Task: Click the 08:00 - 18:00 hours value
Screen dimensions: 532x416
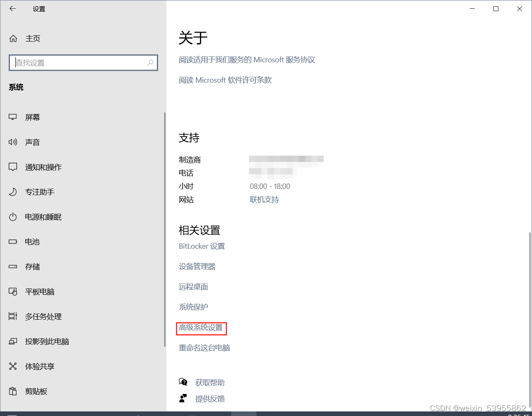Action: [270, 186]
